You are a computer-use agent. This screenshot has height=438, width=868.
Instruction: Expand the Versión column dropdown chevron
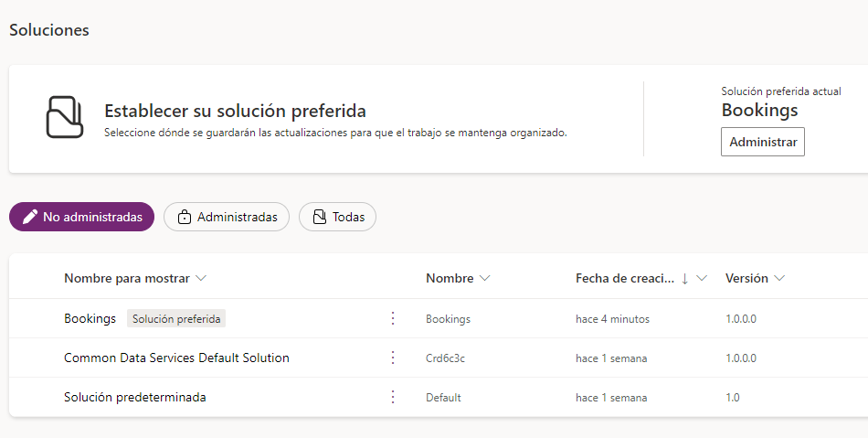[779, 278]
